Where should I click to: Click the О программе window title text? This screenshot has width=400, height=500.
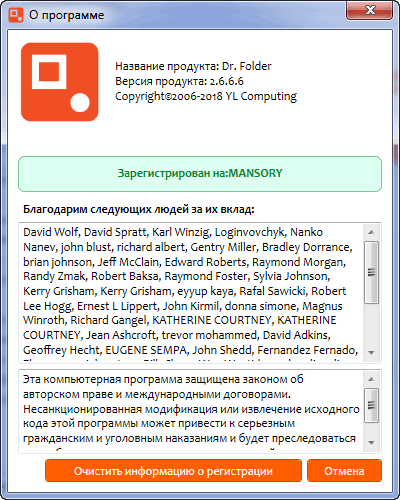(x=67, y=15)
